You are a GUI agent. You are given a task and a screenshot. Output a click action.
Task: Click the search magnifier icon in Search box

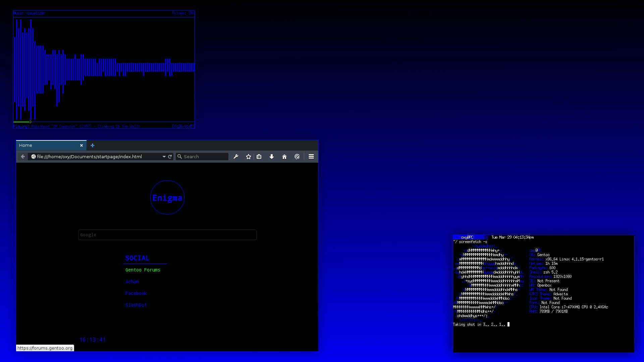coord(179,157)
